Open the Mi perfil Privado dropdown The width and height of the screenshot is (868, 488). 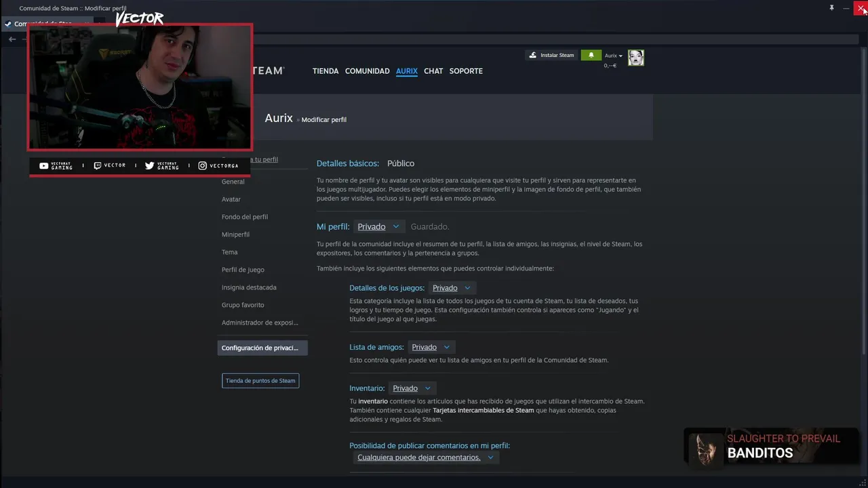pos(379,226)
